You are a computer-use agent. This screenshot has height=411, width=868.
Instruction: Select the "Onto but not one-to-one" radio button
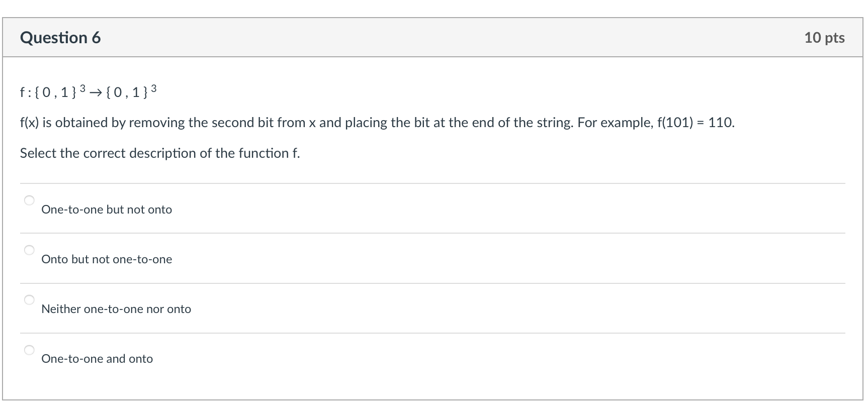30,250
